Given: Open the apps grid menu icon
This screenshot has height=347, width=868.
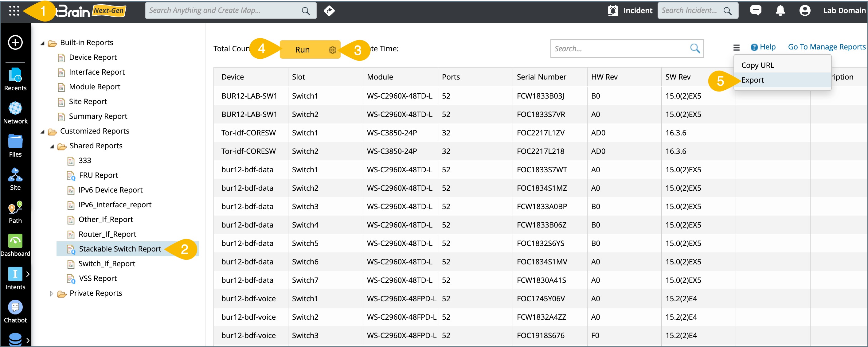Looking at the screenshot, I should point(14,11).
